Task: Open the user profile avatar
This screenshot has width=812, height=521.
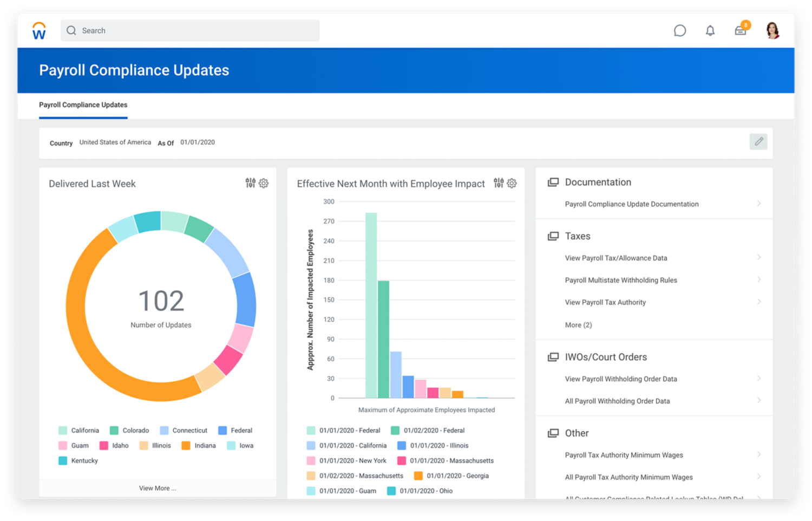Action: coord(772,30)
